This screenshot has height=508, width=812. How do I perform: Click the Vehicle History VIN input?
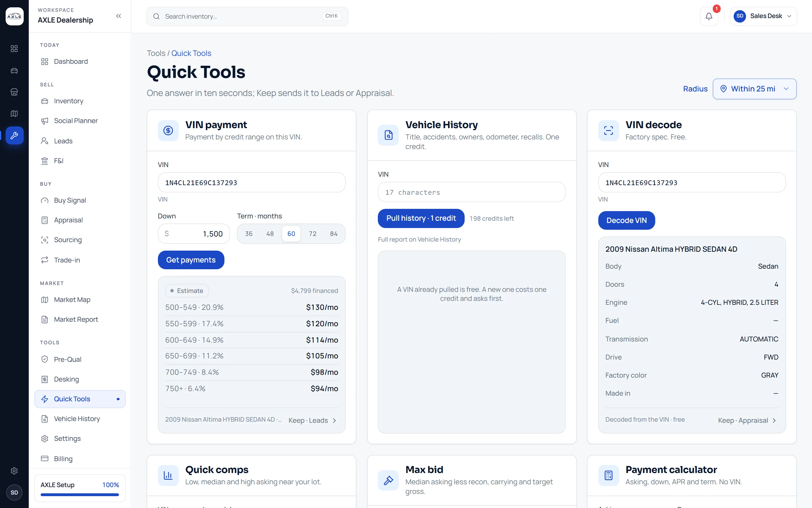point(471,192)
